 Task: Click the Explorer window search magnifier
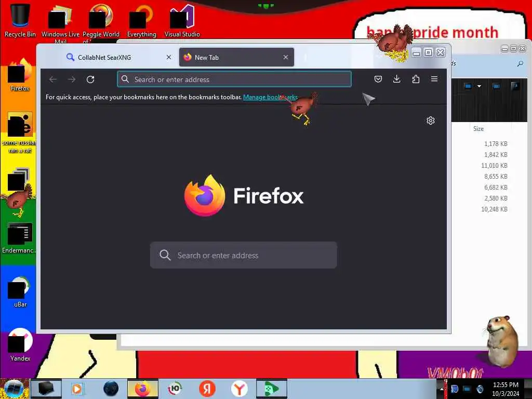click(x=520, y=63)
